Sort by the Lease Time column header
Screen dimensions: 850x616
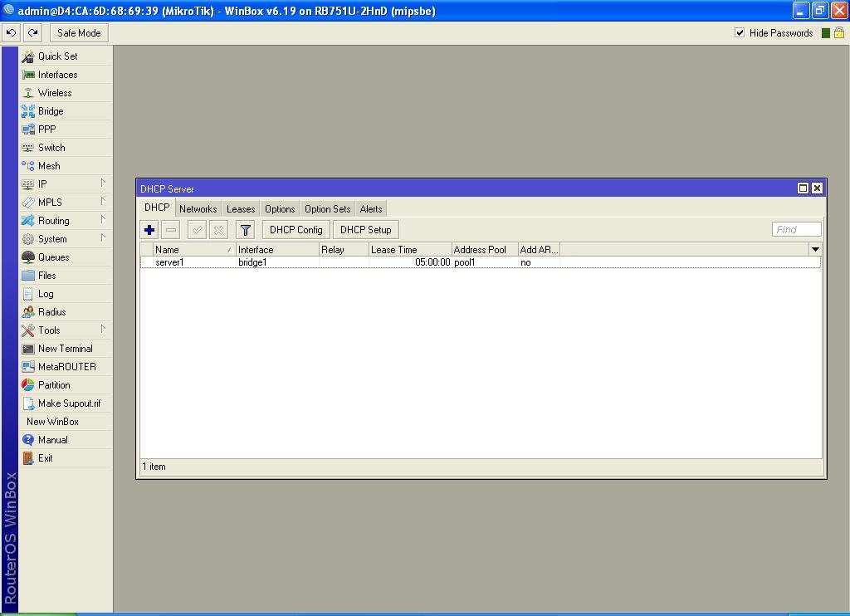[410, 249]
